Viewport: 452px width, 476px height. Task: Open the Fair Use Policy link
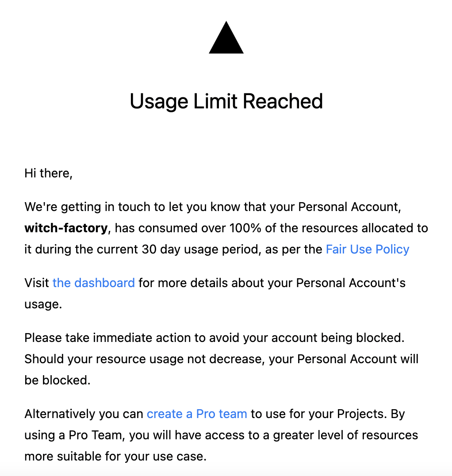tap(367, 249)
